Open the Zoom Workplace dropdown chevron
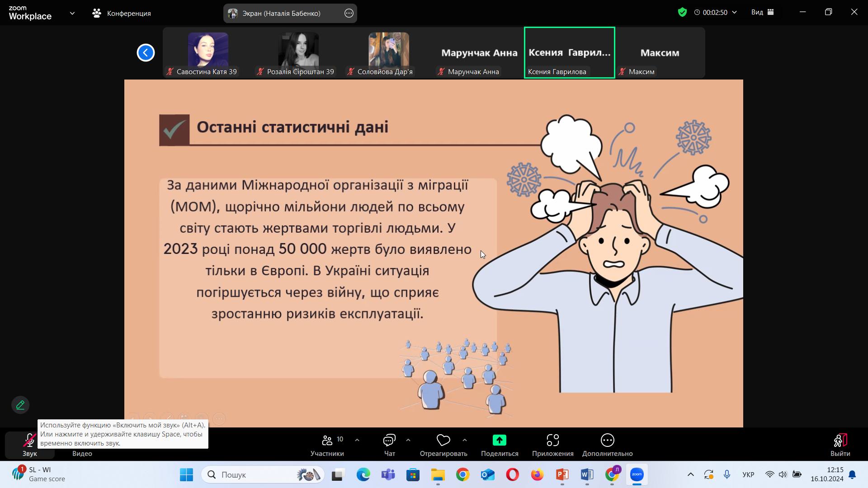 tap(72, 13)
